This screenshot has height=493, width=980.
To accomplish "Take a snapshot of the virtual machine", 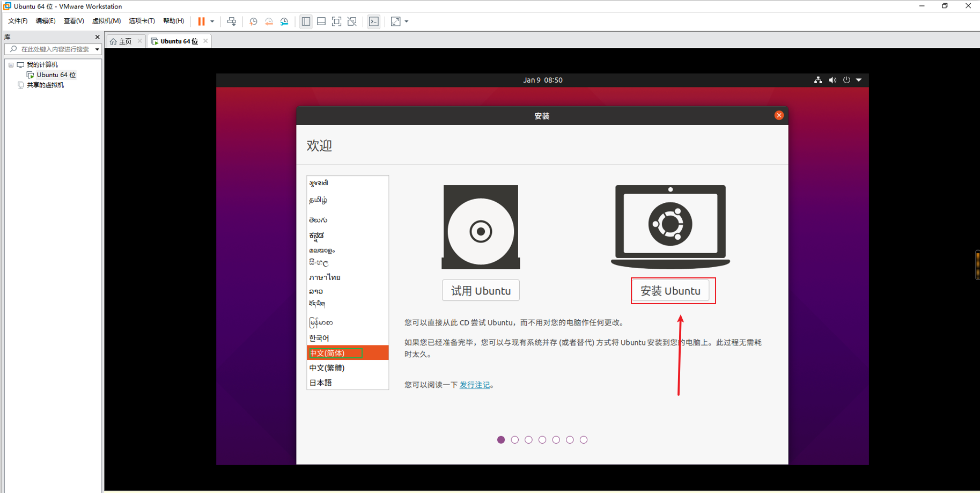I will coord(253,21).
